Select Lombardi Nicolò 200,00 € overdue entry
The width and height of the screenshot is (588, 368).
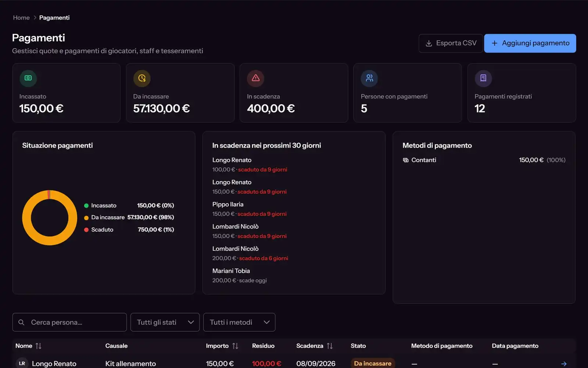pos(250,254)
